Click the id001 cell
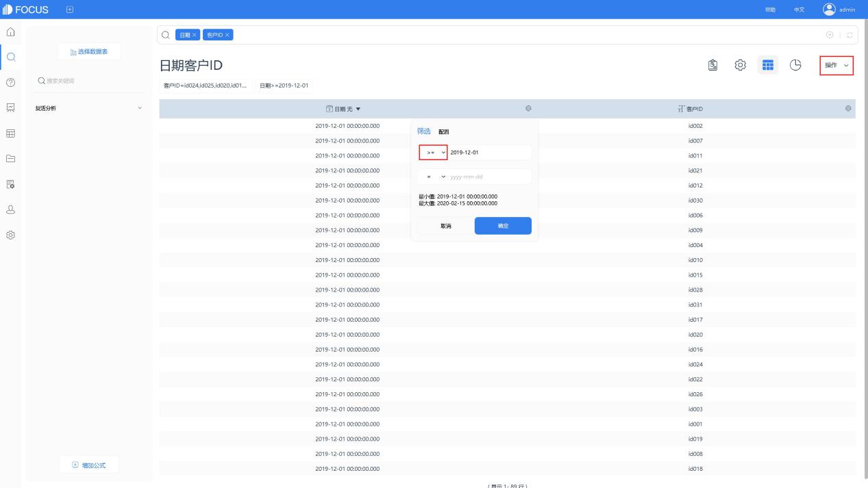 [x=695, y=424]
